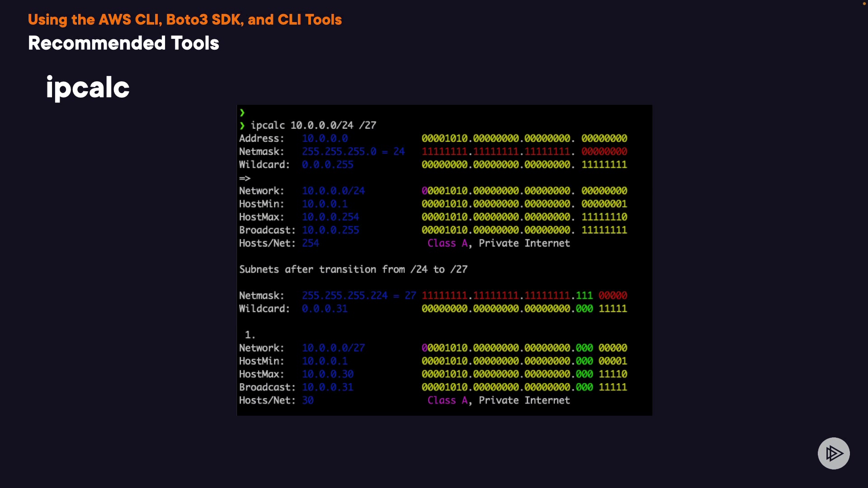Click the Address value 10.0.0.0
Image resolution: width=868 pixels, height=488 pixels.
click(x=325, y=139)
